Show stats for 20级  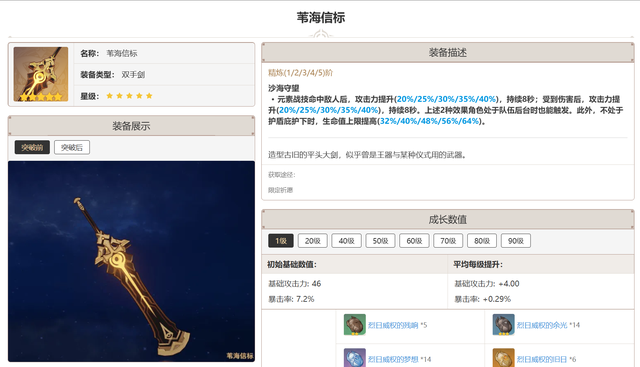(313, 241)
